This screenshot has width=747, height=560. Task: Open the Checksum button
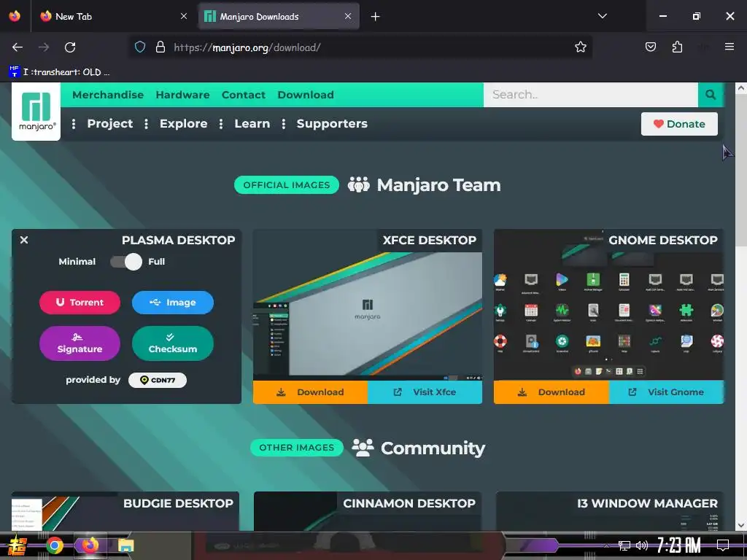point(172,343)
